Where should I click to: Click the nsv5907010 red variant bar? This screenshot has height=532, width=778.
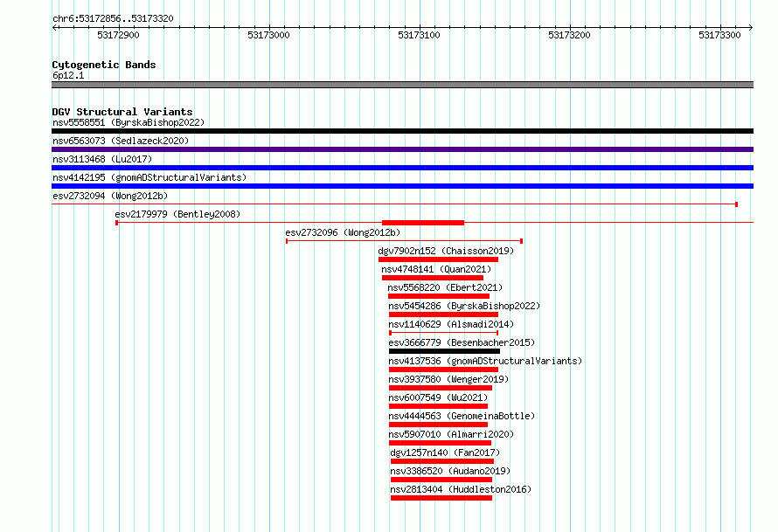click(440, 443)
